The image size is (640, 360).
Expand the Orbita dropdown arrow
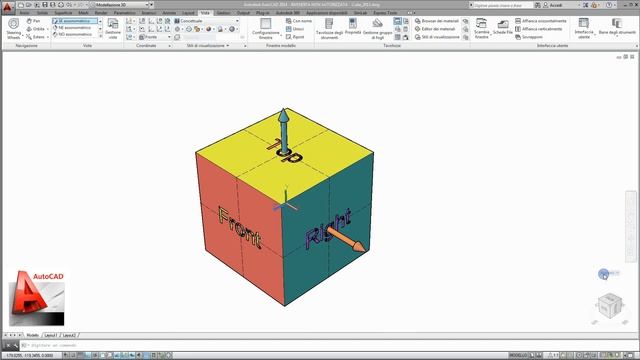(x=47, y=29)
